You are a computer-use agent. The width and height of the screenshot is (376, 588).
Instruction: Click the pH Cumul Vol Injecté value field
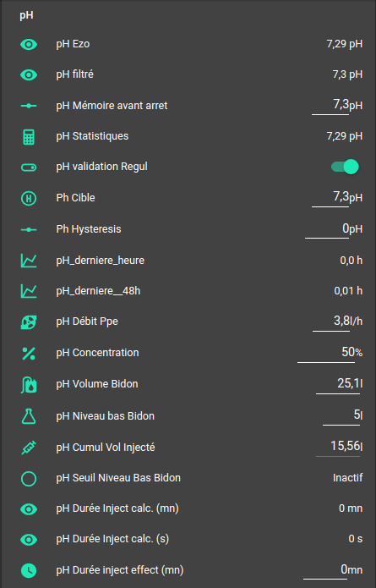[x=338, y=447]
